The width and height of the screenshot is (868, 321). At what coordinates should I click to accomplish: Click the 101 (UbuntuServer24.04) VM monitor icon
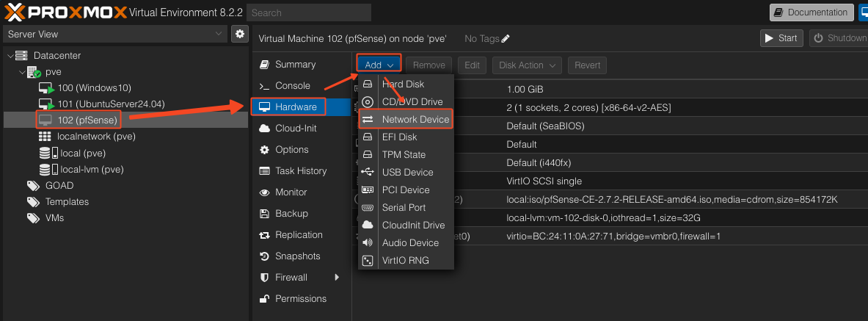46,104
